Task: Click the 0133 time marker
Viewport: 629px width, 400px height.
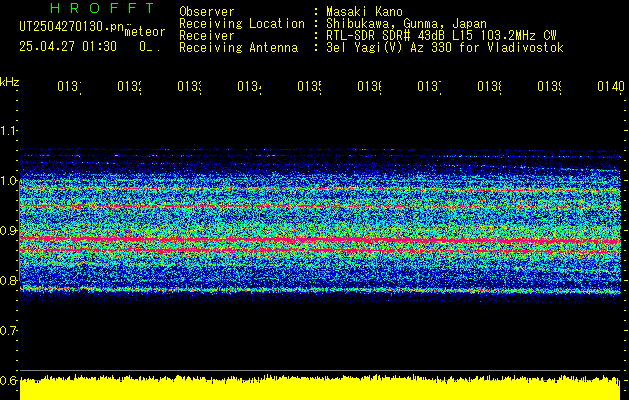Action: click(189, 86)
